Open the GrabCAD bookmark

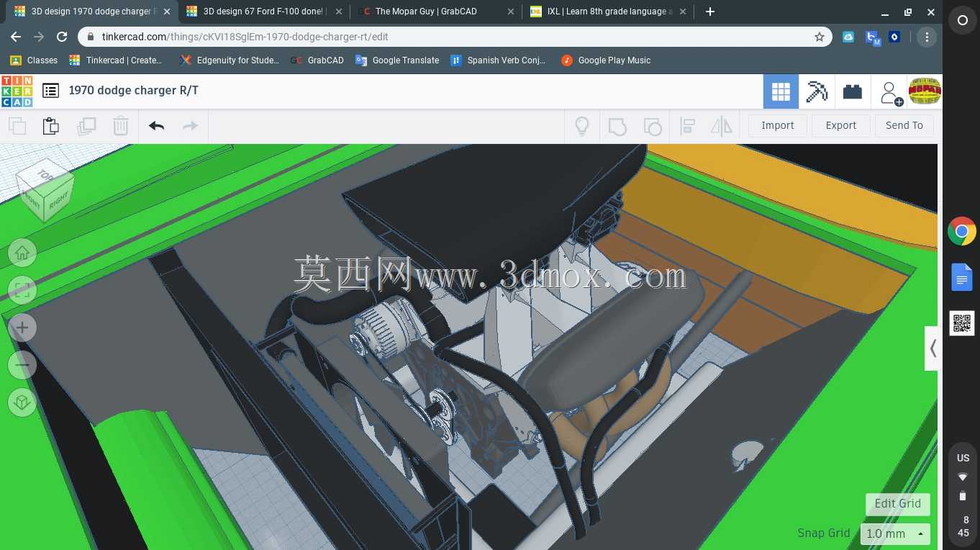pyautogui.click(x=317, y=60)
